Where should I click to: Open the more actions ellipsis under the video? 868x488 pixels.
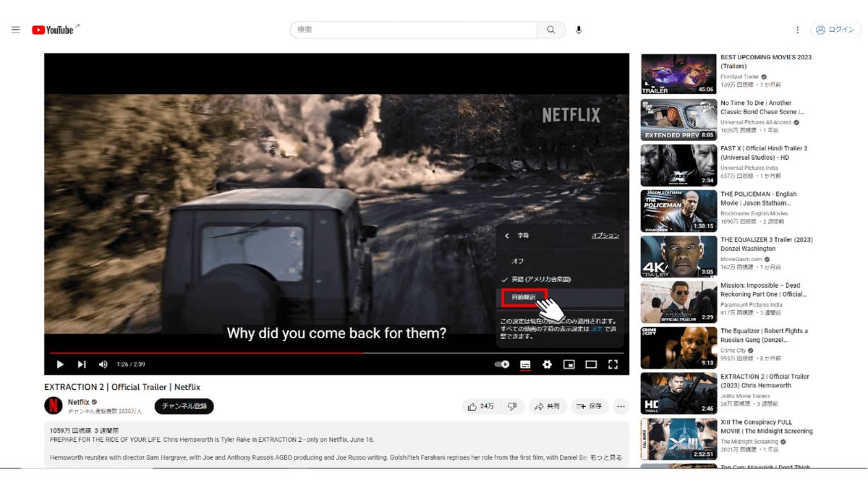pos(621,406)
